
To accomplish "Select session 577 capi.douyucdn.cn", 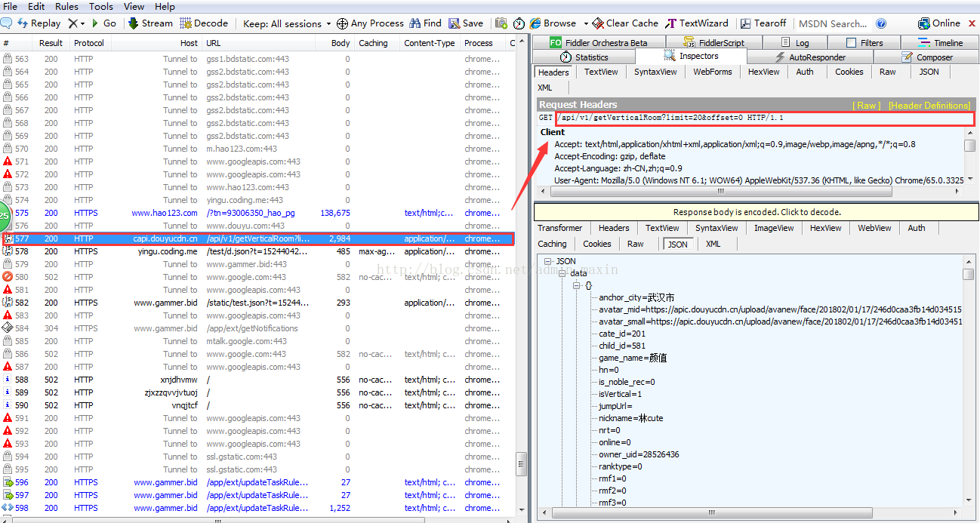I will pyautogui.click(x=257, y=238).
